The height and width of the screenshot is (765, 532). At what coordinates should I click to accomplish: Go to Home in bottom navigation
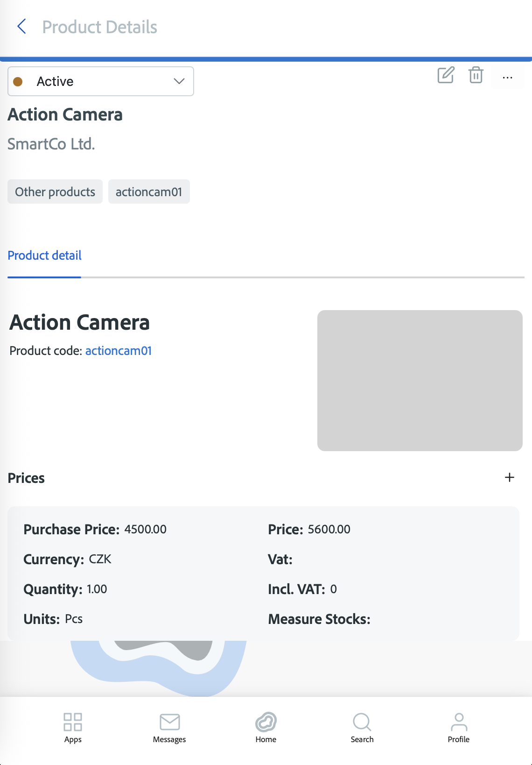point(266,727)
